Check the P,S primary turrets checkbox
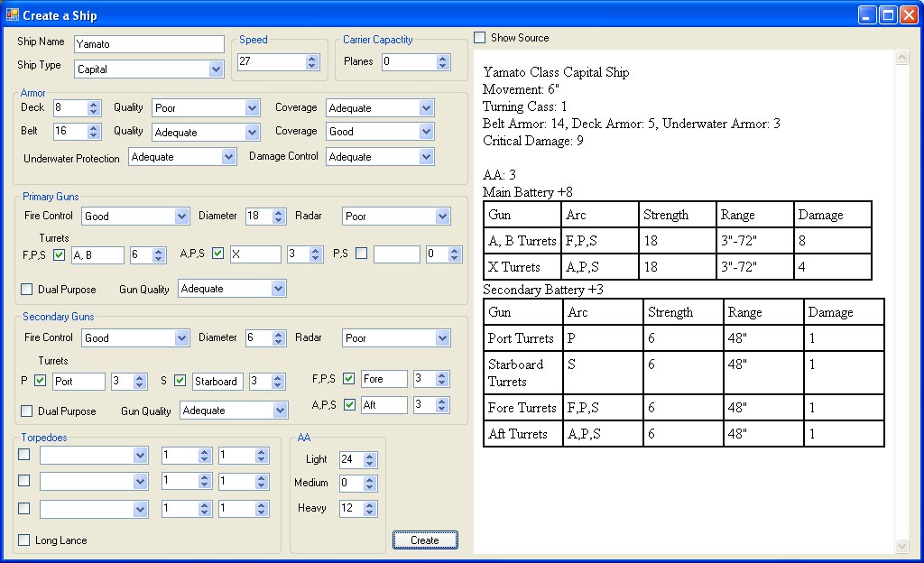 tap(362, 254)
